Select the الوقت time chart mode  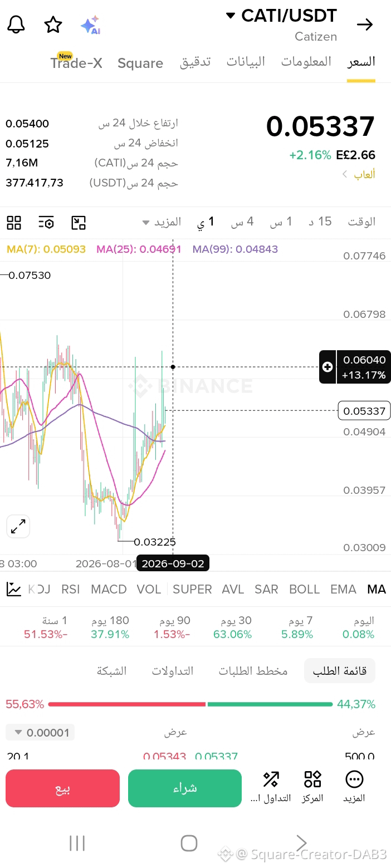pyautogui.click(x=361, y=222)
